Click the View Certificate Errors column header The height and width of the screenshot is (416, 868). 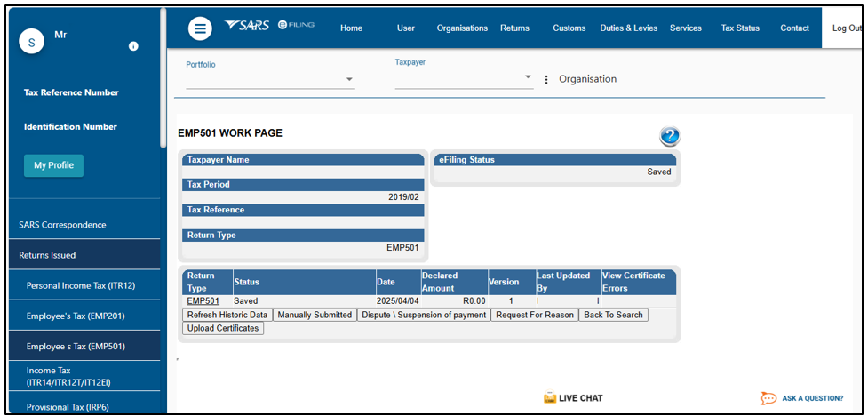coord(638,282)
